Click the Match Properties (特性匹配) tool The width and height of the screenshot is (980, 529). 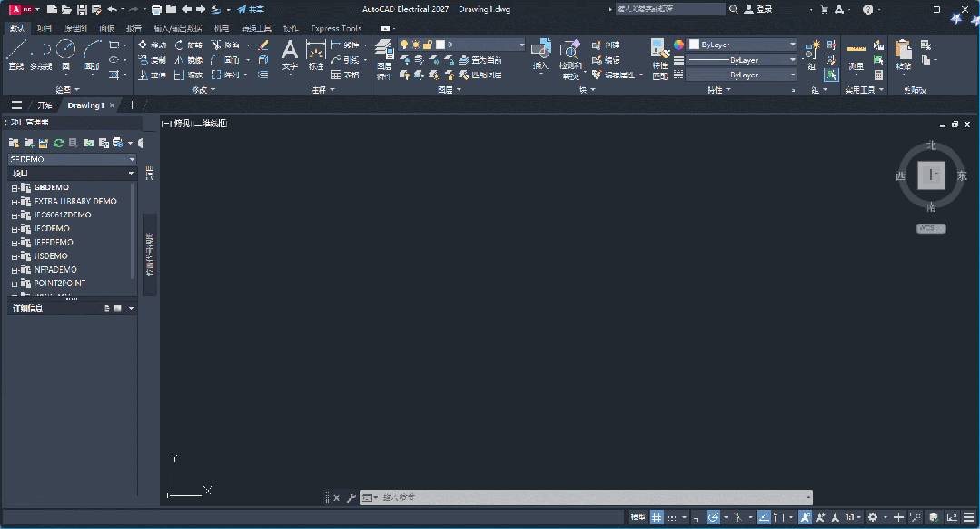click(660, 59)
